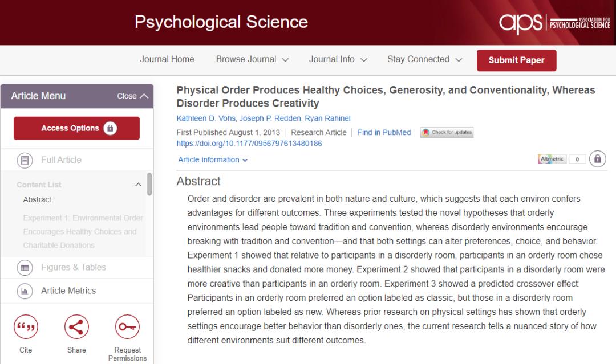Expand the Article information dropdown
The height and width of the screenshot is (364, 616).
213,160
